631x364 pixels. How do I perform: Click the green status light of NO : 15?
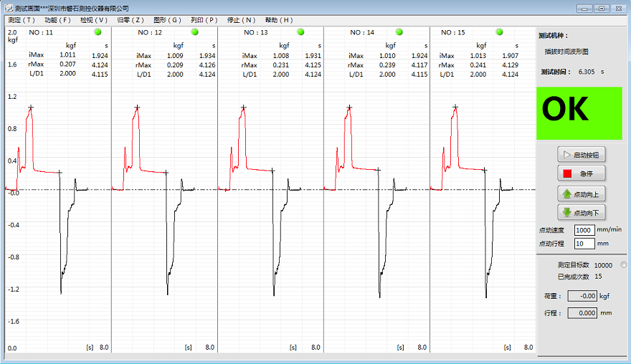tap(499, 32)
